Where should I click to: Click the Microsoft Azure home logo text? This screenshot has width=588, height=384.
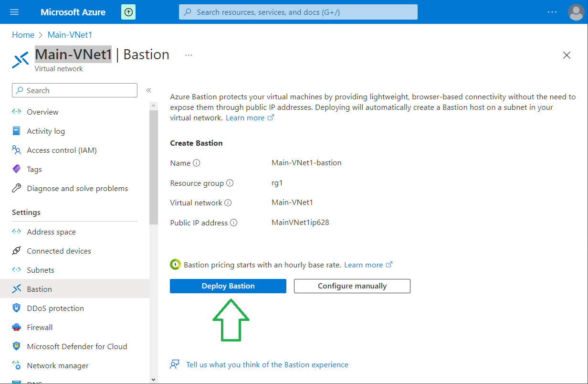point(73,12)
